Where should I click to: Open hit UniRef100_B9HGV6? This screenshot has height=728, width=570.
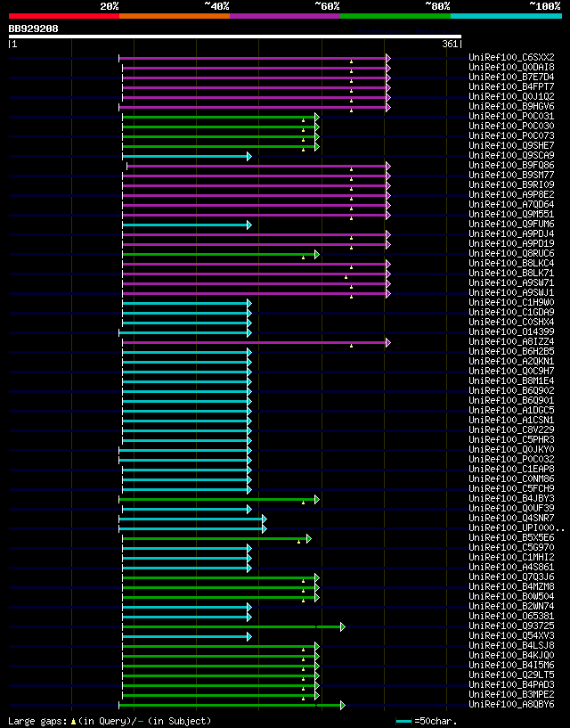tap(511, 106)
